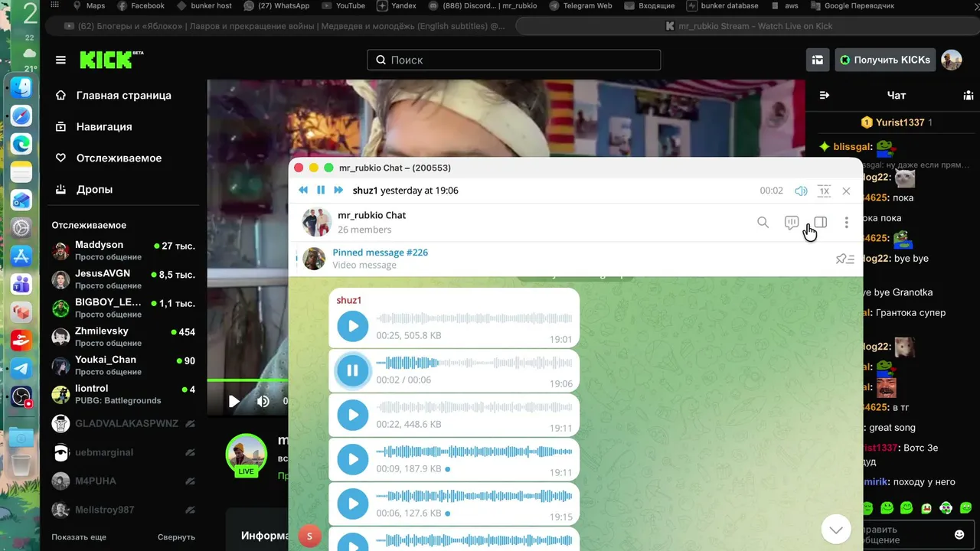
Task: Mute the Kick stream volume
Action: [x=263, y=401]
